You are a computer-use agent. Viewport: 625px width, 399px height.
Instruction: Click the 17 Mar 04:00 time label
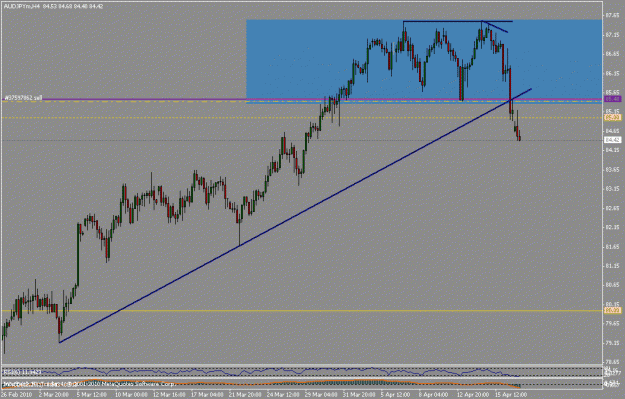click(x=206, y=395)
